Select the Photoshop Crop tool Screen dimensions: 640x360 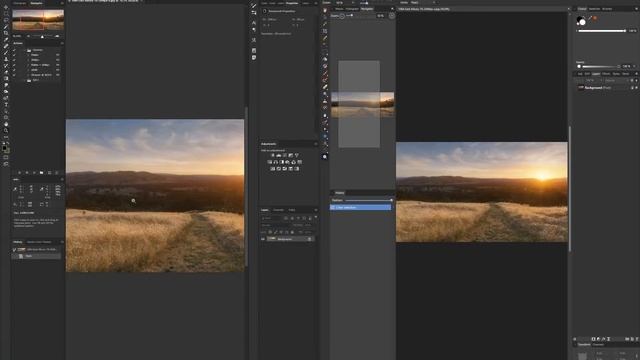[6, 33]
